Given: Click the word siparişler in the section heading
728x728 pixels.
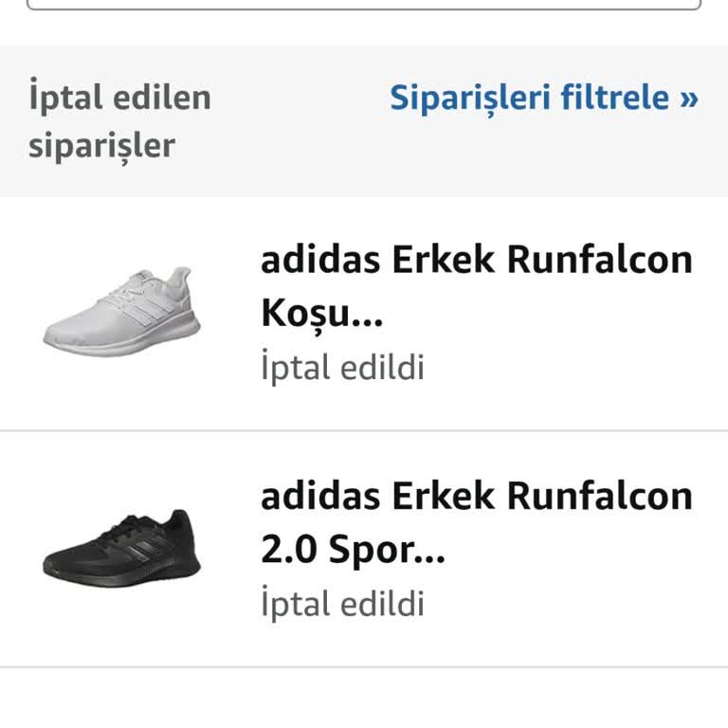Looking at the screenshot, I should (101, 147).
